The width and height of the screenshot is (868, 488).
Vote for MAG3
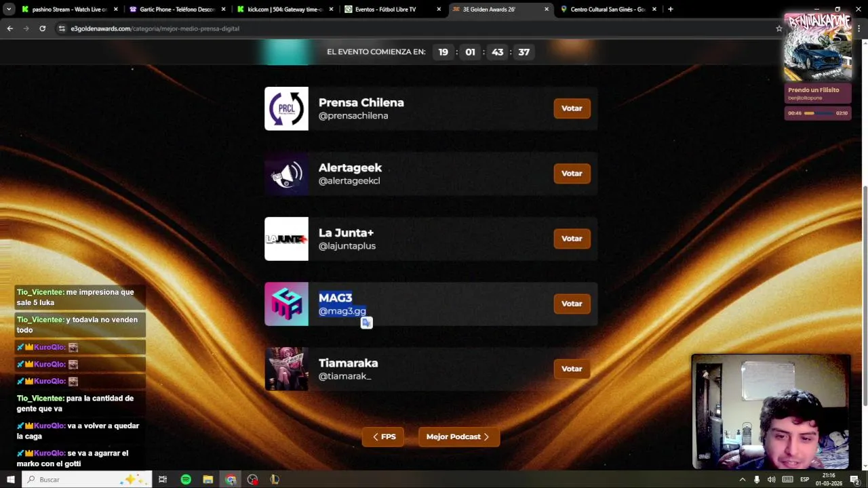(572, 304)
